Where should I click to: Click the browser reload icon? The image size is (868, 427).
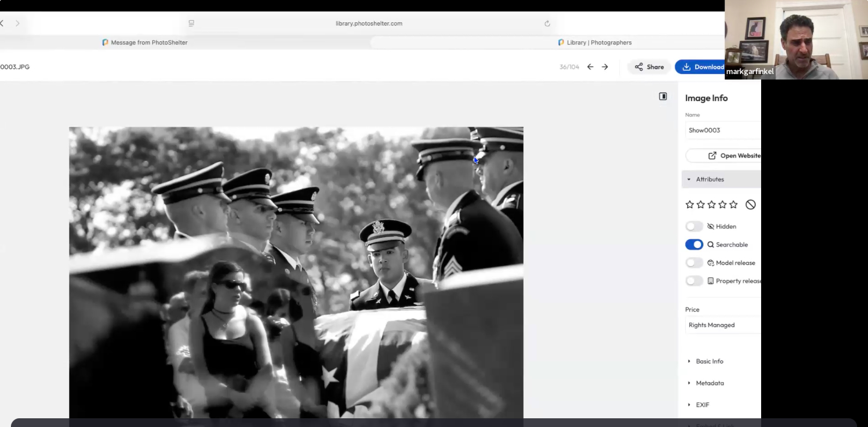tap(547, 23)
